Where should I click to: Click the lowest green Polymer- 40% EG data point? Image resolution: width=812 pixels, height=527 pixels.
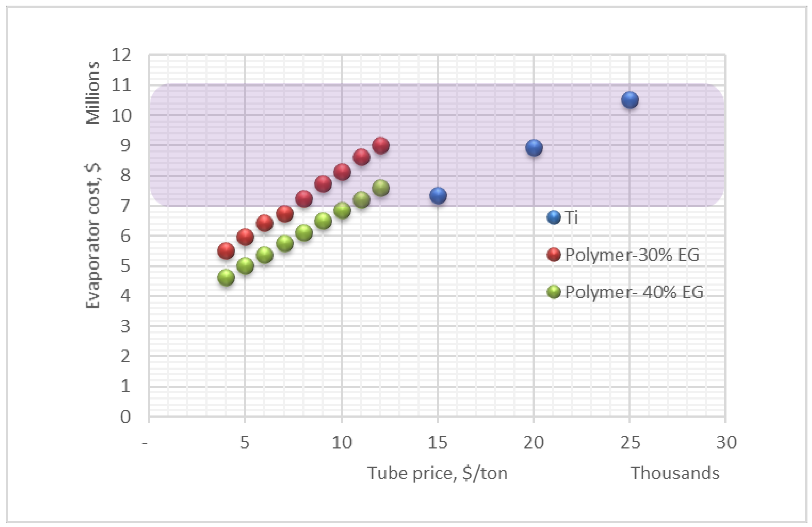click(x=226, y=277)
